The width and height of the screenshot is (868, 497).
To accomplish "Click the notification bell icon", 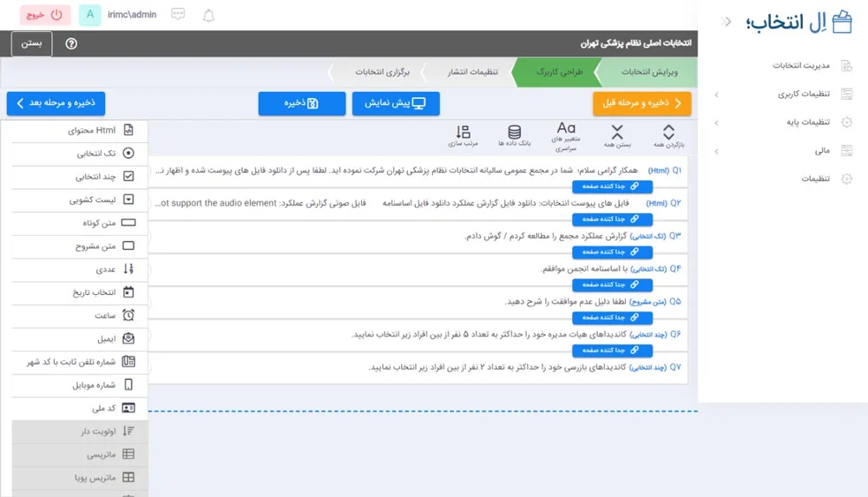I will click(208, 16).
